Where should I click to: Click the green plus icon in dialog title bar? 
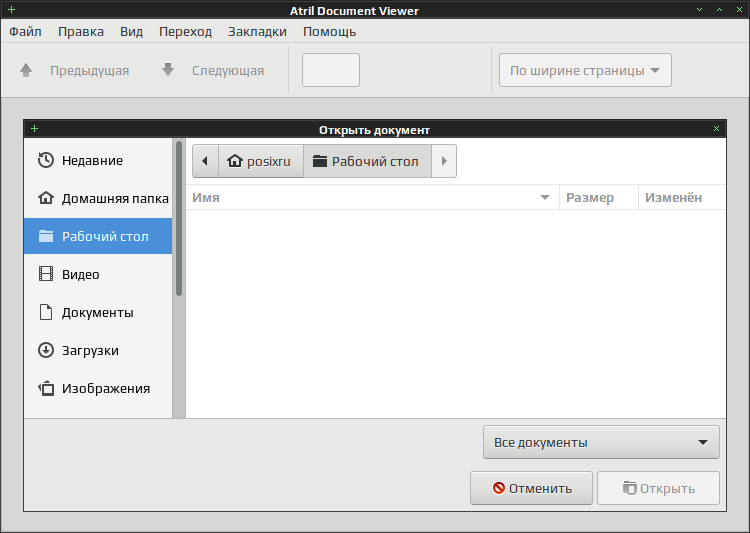(34, 129)
